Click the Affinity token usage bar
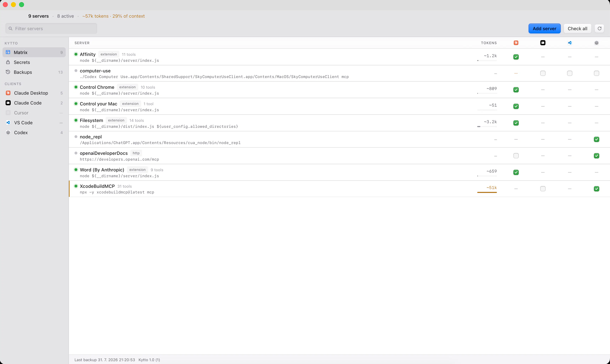Viewport: 610px width, 364px height. point(487,61)
